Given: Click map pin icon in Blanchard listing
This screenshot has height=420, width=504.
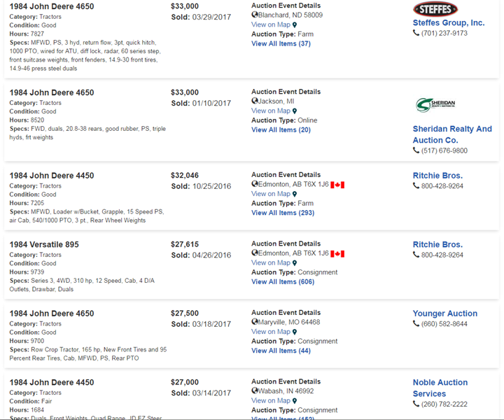Looking at the screenshot, I should click(x=295, y=25).
